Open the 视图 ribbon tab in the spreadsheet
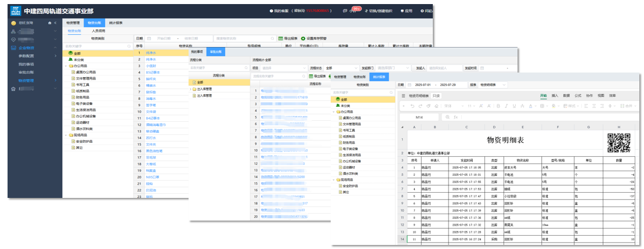This screenshot has width=644, height=249. coord(601,96)
